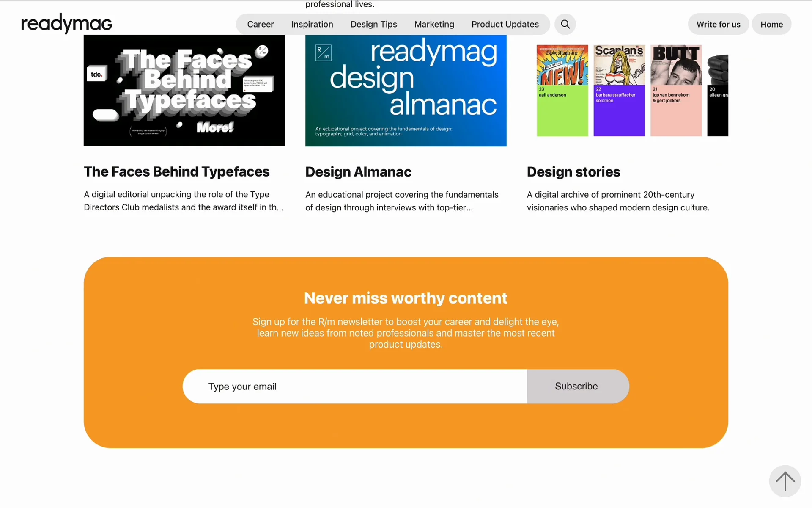This screenshot has width=812, height=508.
Task: Go to Design Tips section
Action: (x=374, y=24)
